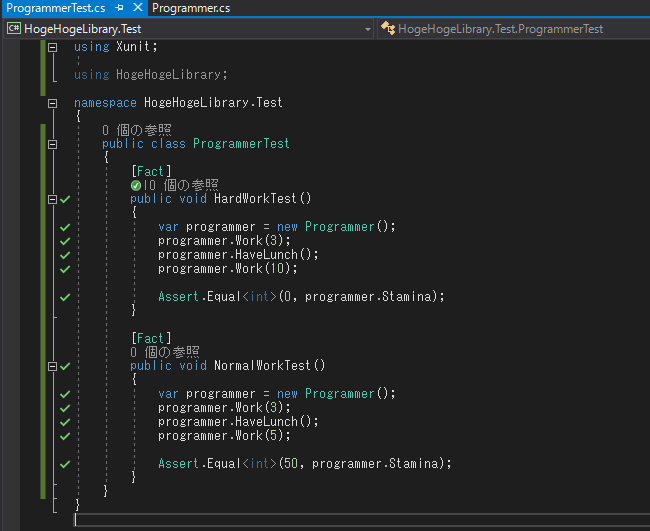Click the class icon beside HogeHogeLibrary.Test.ProgrammerTest
Screen dimensions: 650x531
click(x=388, y=29)
